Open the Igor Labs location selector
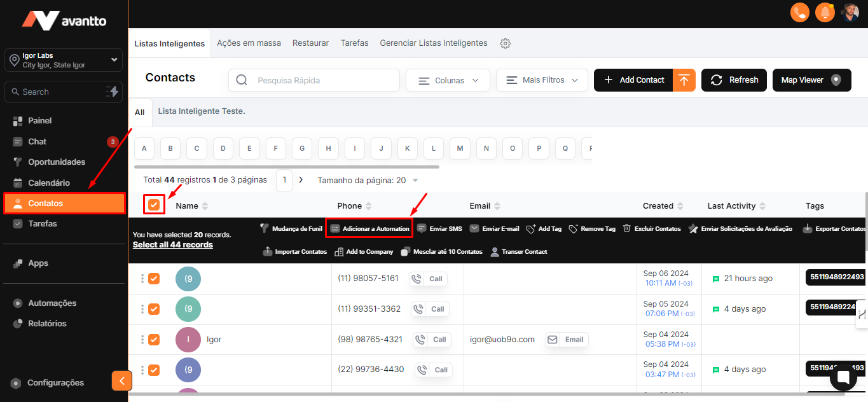Viewport: 868px width, 402px height. pos(64,60)
